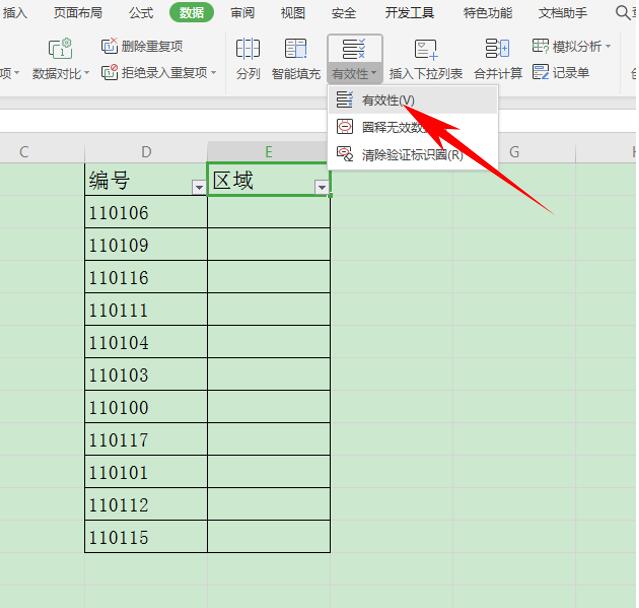Screen dimensions: 639x608
Task: Expand the 有效性 dropdown label
Action: (x=354, y=74)
